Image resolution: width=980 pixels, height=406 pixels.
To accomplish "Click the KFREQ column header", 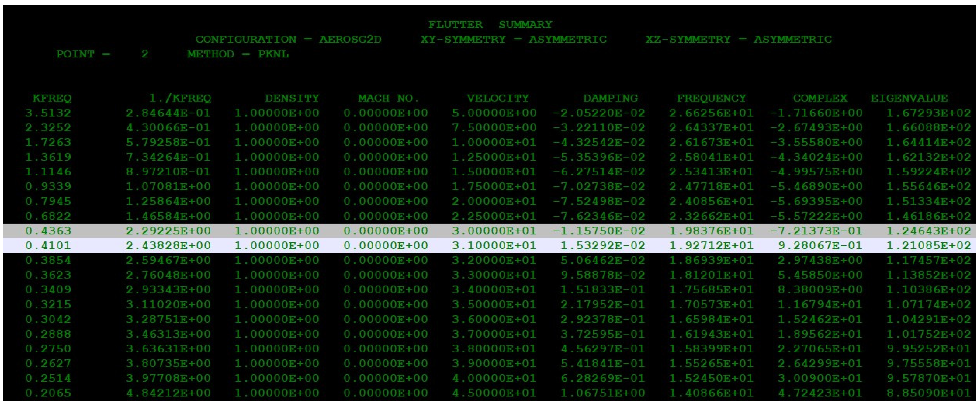I will tap(52, 98).
